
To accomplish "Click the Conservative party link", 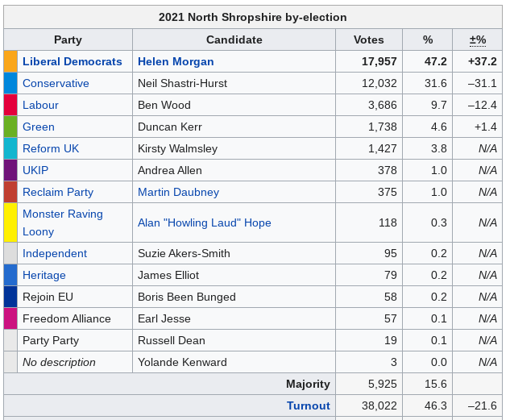I will pos(56,83).
